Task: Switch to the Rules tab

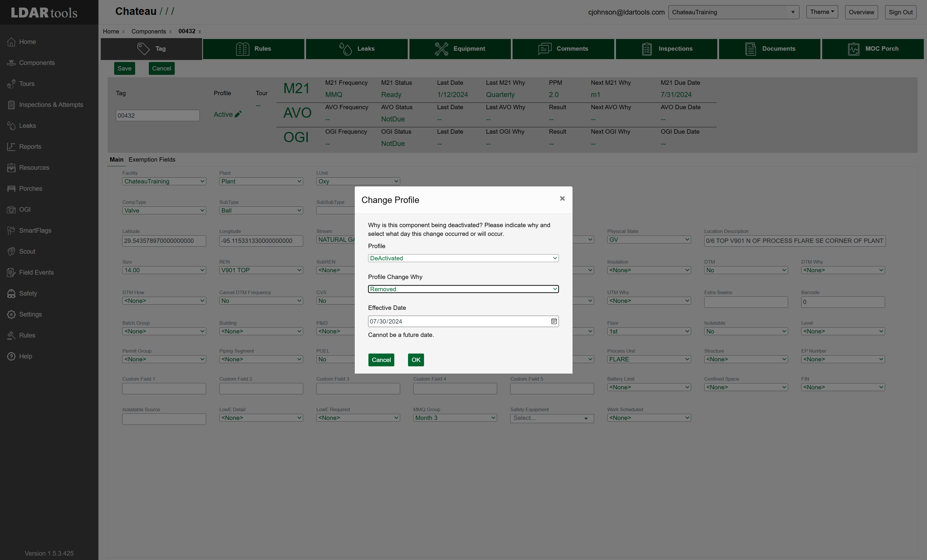Action: click(x=254, y=49)
